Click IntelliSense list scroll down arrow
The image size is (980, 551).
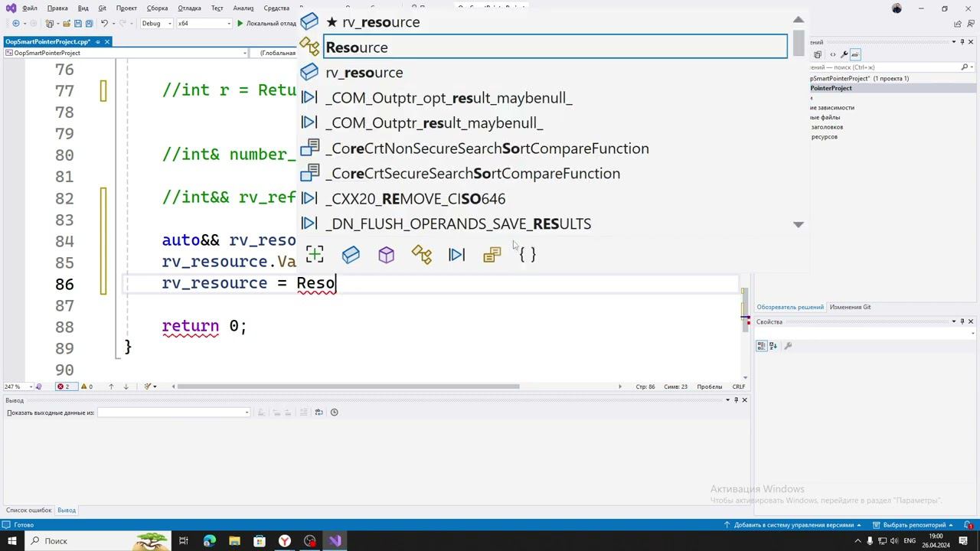pos(799,224)
